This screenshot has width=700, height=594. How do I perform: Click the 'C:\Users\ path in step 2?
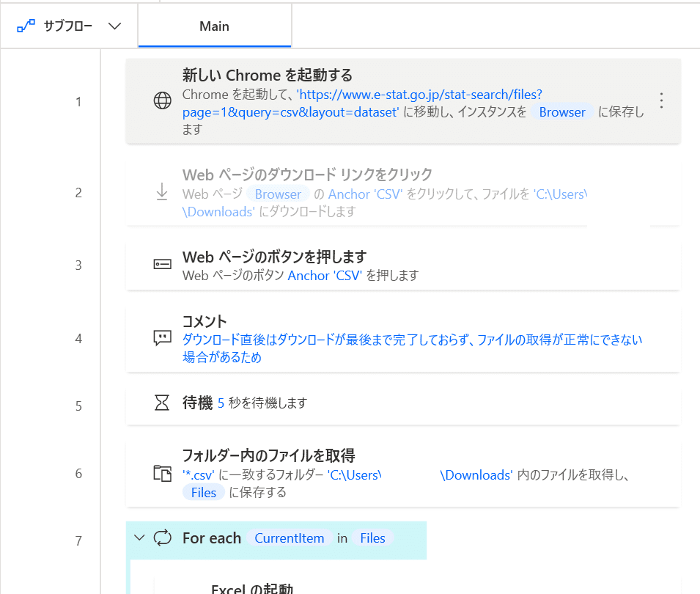pyautogui.click(x=560, y=194)
